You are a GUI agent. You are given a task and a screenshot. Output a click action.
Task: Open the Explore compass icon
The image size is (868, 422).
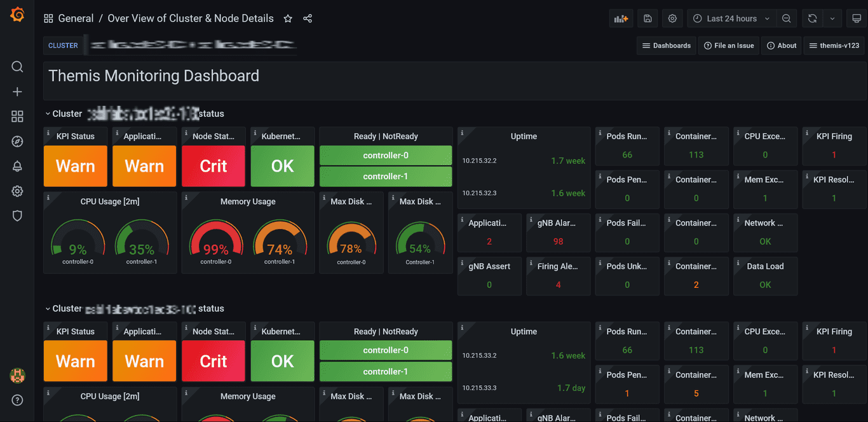17,141
